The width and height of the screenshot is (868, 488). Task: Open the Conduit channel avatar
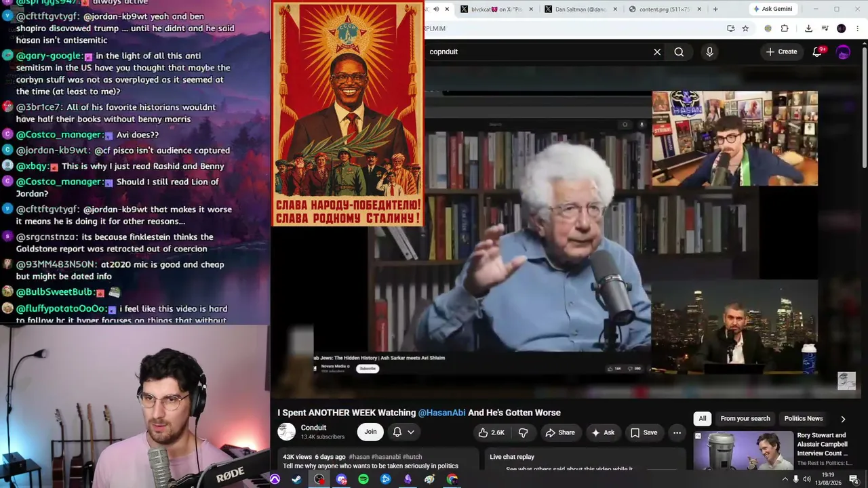pos(287,432)
